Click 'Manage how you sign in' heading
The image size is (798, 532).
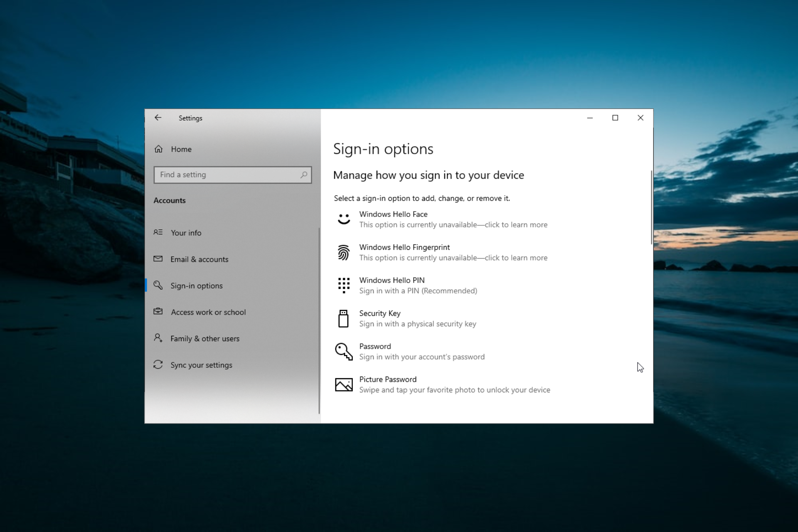(429, 175)
